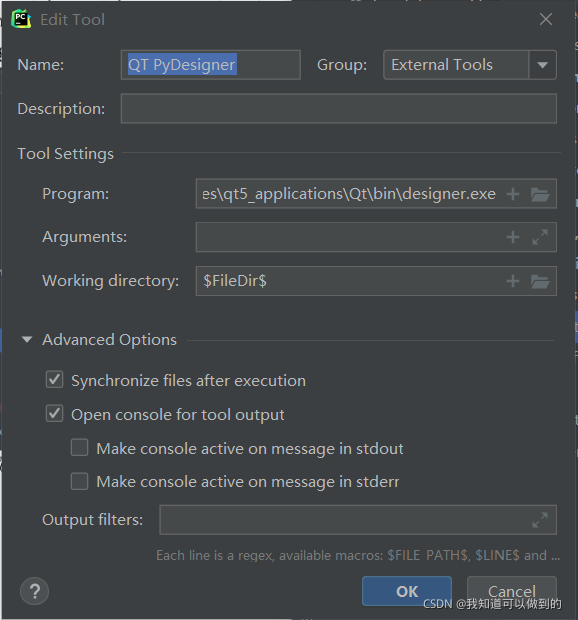578x620 pixels.
Task: Expand the Arguments field editor
Action: (x=540, y=237)
